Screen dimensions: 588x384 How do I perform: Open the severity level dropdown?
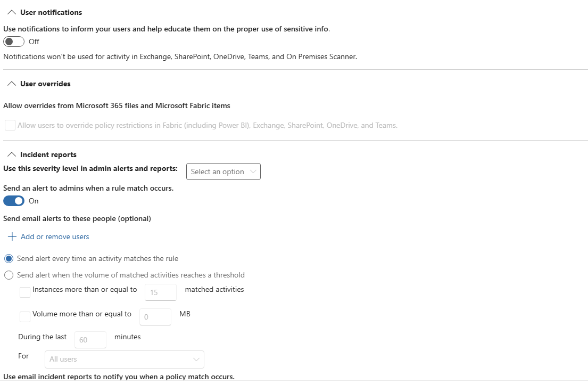(x=223, y=171)
